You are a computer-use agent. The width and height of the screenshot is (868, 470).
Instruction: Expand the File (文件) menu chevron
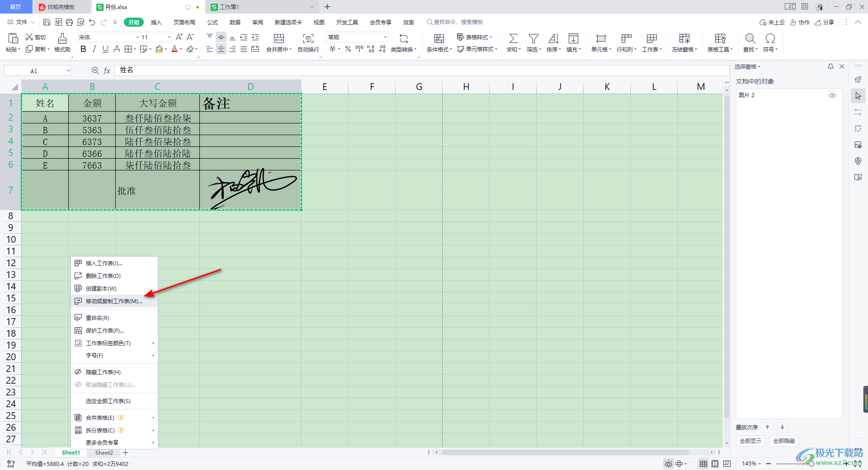pyautogui.click(x=33, y=22)
